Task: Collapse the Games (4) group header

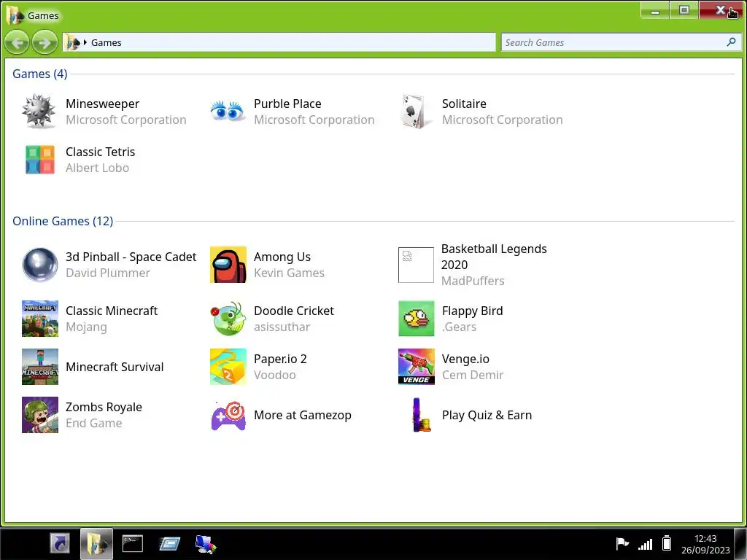Action: [39, 74]
